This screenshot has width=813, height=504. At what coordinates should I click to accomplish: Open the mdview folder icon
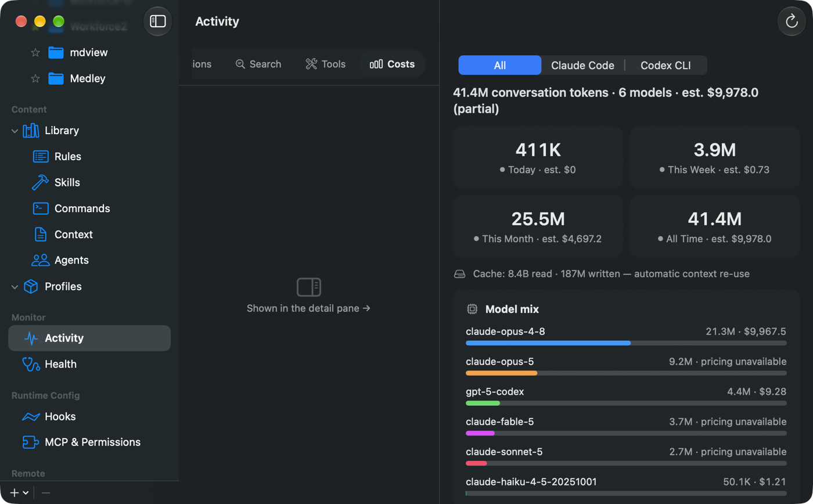tap(56, 53)
